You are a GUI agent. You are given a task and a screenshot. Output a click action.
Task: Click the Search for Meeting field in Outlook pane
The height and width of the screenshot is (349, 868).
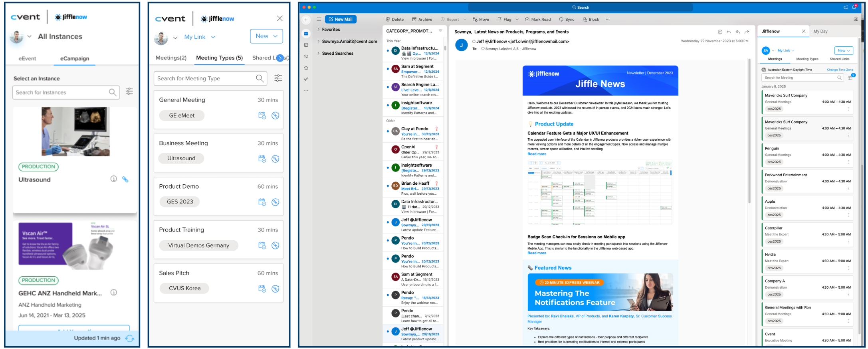point(803,78)
